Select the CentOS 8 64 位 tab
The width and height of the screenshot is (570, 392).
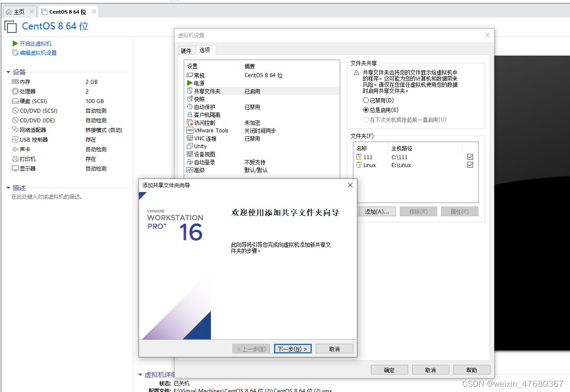click(68, 12)
